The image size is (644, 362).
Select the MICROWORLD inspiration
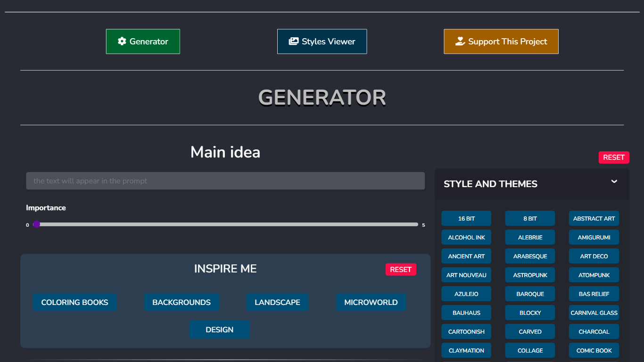[371, 302]
